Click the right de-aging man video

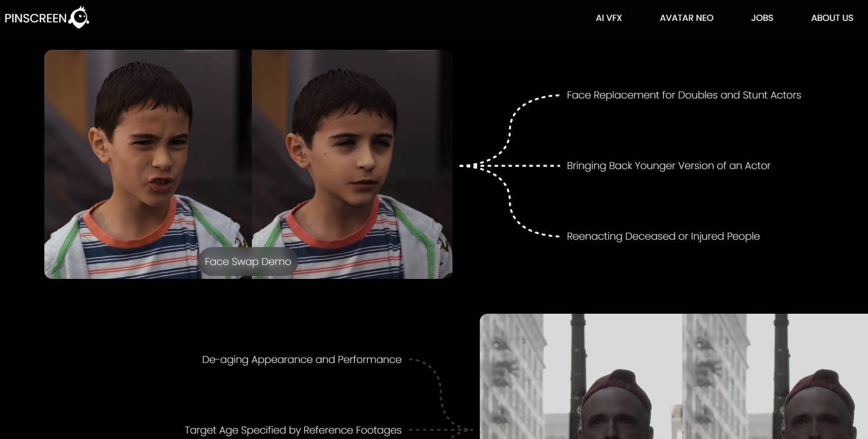click(775, 376)
